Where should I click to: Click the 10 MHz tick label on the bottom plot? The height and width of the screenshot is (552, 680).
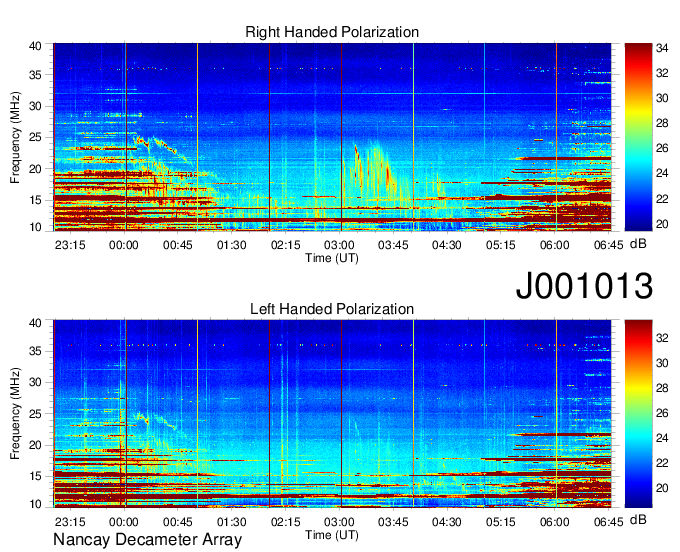tap(35, 504)
